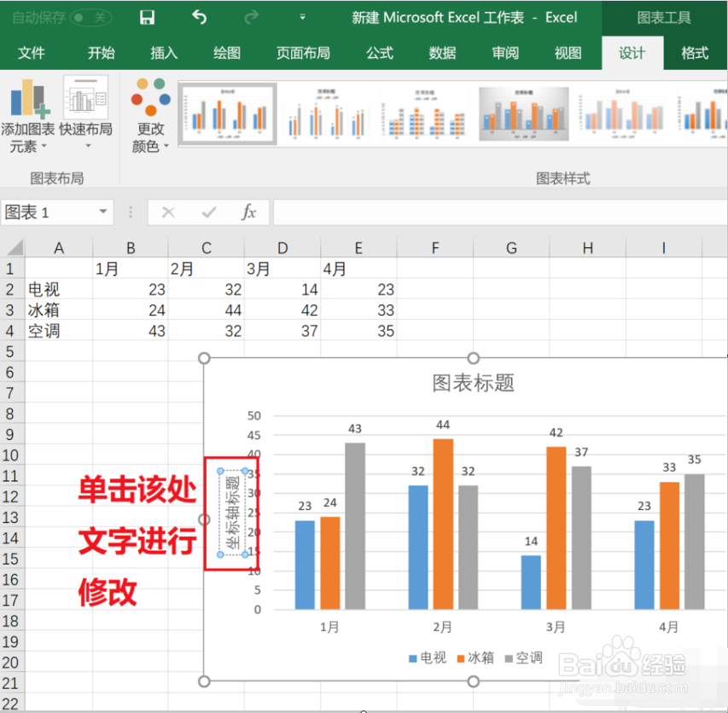The image size is (728, 713).
Task: Click the 空调 legend entry
Action: tap(524, 658)
